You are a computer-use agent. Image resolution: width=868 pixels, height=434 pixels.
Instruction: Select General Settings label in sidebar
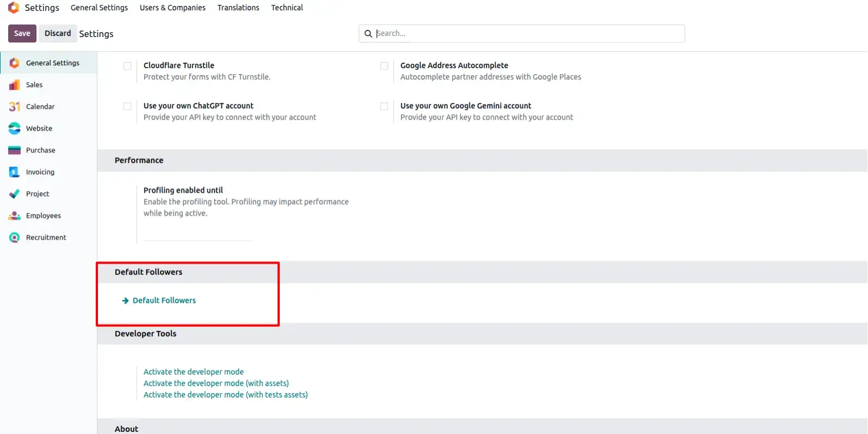53,63
